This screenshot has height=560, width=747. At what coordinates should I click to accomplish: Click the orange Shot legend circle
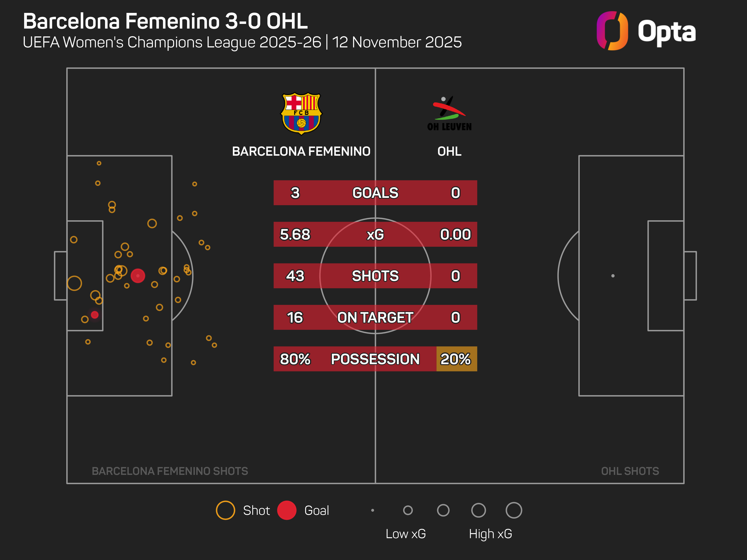coord(225,510)
